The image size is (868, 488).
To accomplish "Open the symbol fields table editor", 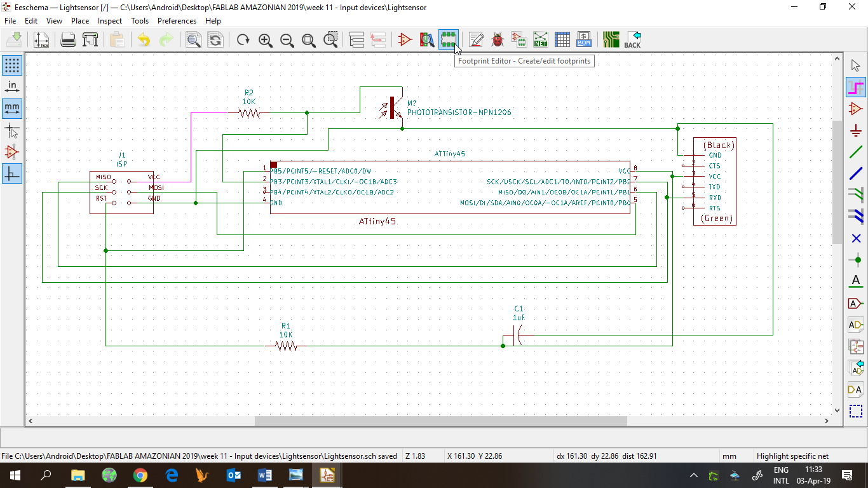I will pos(562,39).
